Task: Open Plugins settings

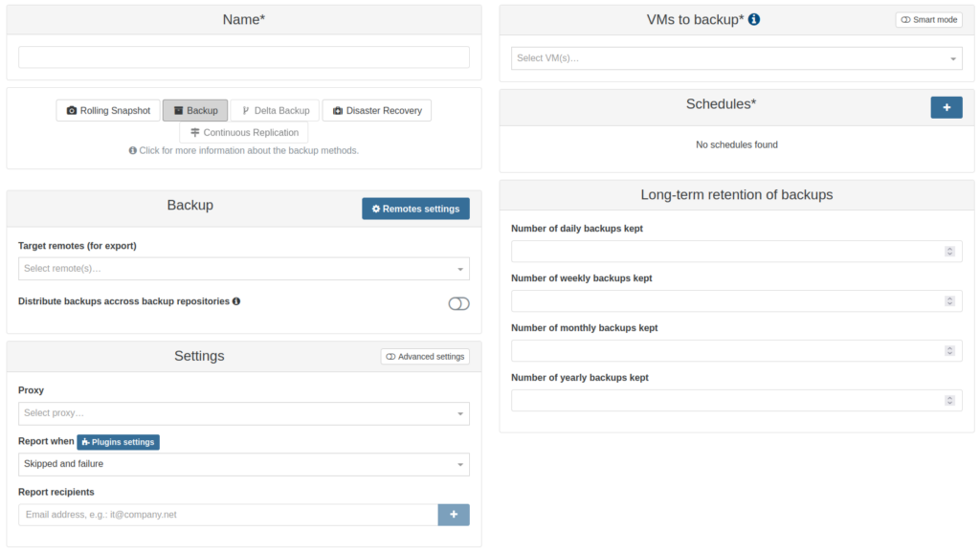Action: pos(118,442)
